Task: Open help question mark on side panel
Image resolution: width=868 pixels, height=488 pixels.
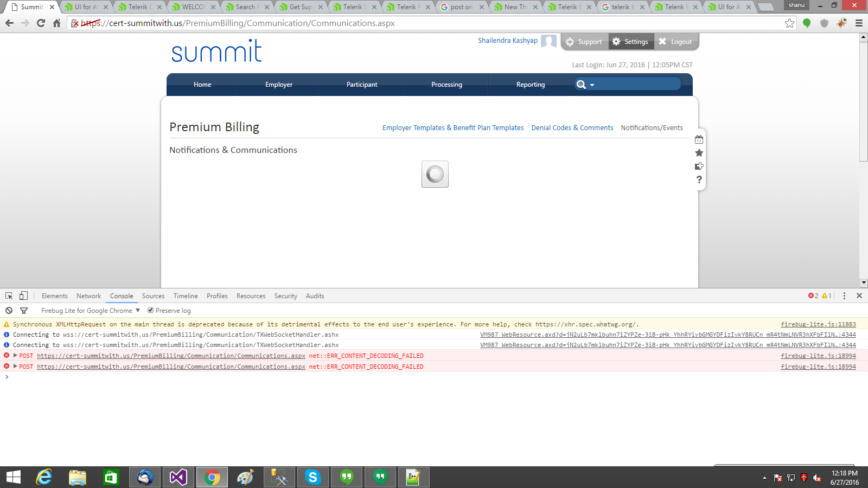Action: coord(699,179)
